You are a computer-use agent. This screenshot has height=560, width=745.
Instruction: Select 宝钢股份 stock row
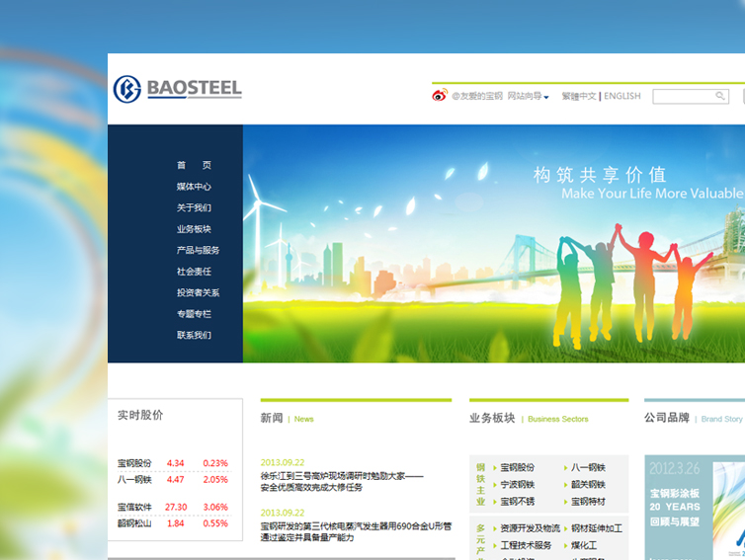[173, 463]
